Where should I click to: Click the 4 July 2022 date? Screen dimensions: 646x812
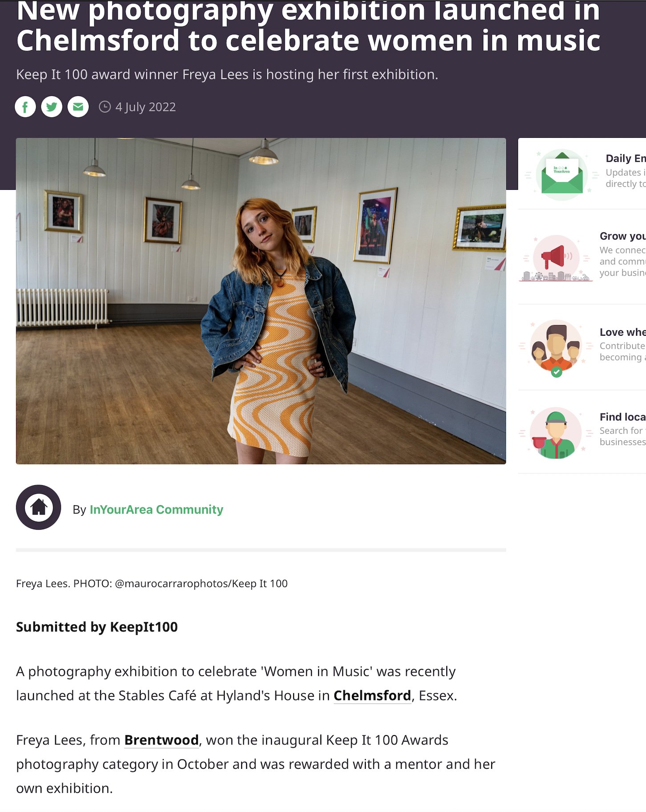tap(145, 107)
